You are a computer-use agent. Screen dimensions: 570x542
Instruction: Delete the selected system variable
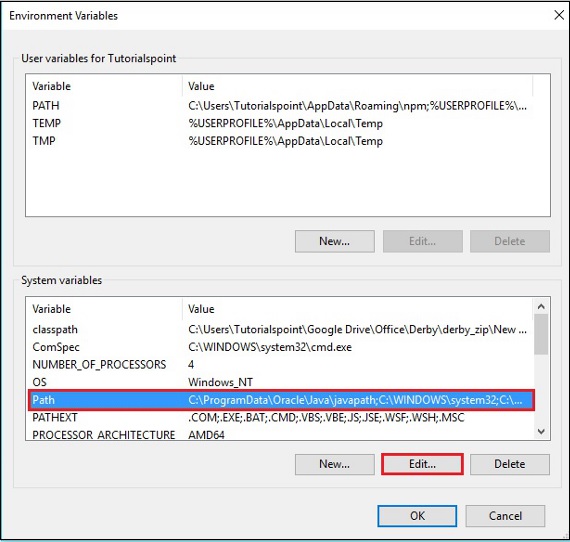pyautogui.click(x=510, y=464)
